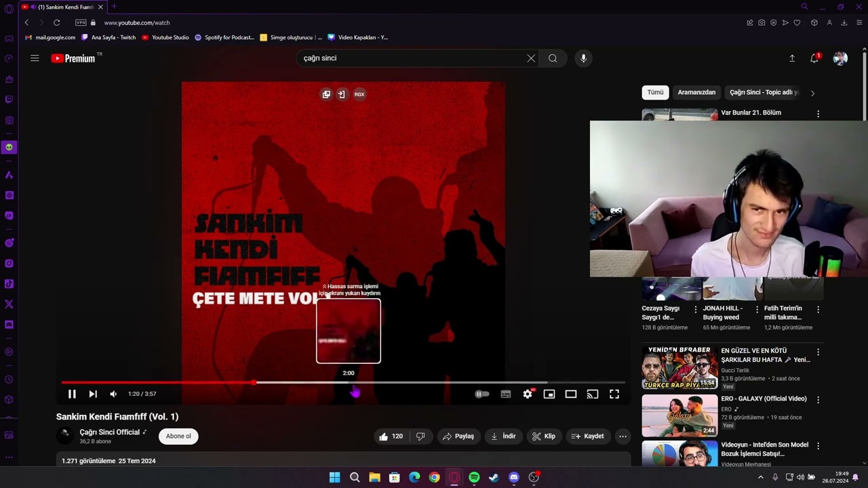Share the video with Paylaş

tap(458, 436)
